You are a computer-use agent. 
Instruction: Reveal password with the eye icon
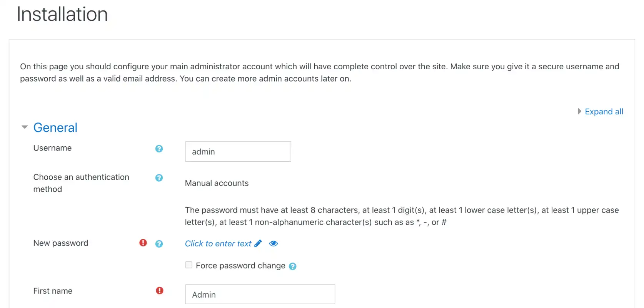pos(274,243)
